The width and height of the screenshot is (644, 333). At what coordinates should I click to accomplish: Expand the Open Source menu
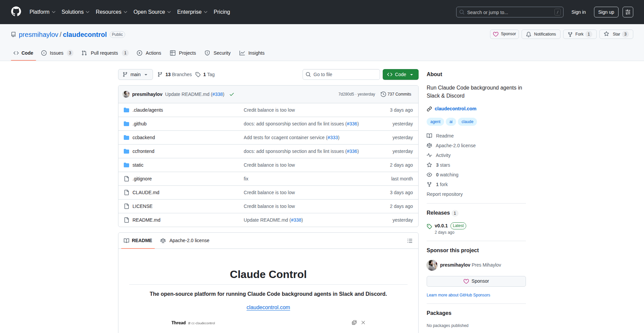pyautogui.click(x=152, y=12)
